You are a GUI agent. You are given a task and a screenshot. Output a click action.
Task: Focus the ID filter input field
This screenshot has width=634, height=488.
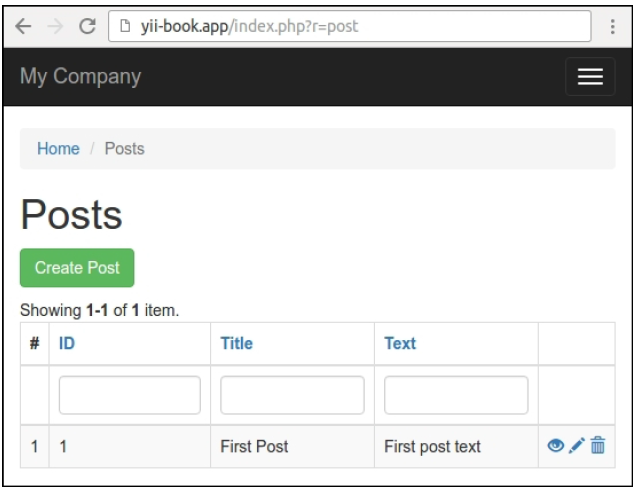point(130,395)
